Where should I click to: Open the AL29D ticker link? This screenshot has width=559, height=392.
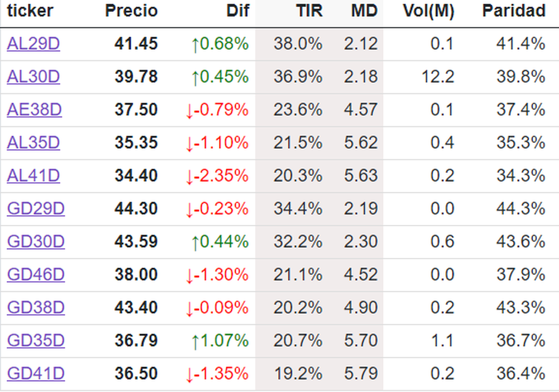tap(34, 44)
